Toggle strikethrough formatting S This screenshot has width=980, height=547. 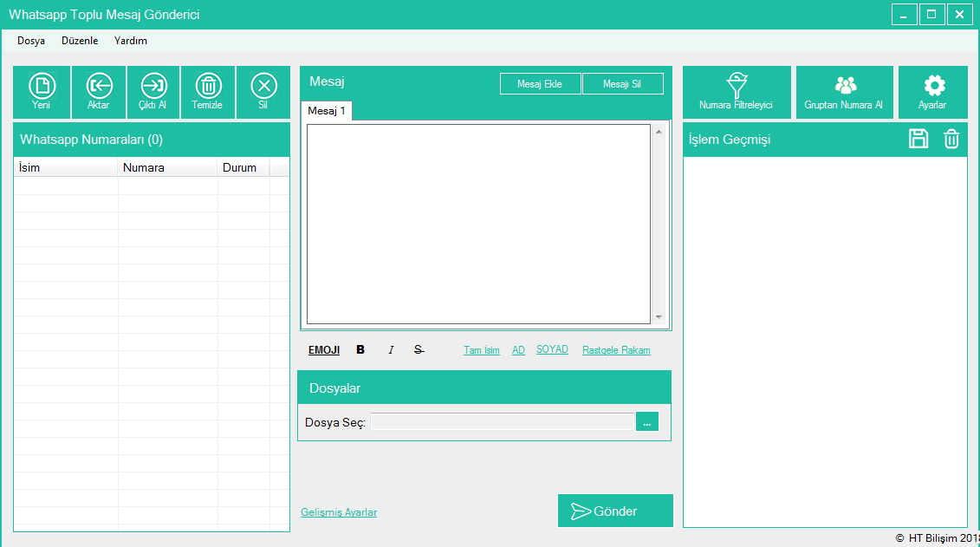click(419, 349)
